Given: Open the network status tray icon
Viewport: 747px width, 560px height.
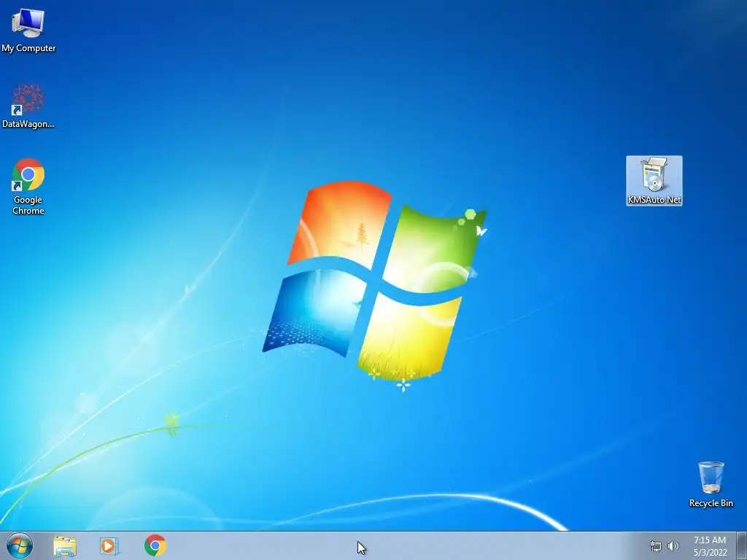Looking at the screenshot, I should coord(656,546).
